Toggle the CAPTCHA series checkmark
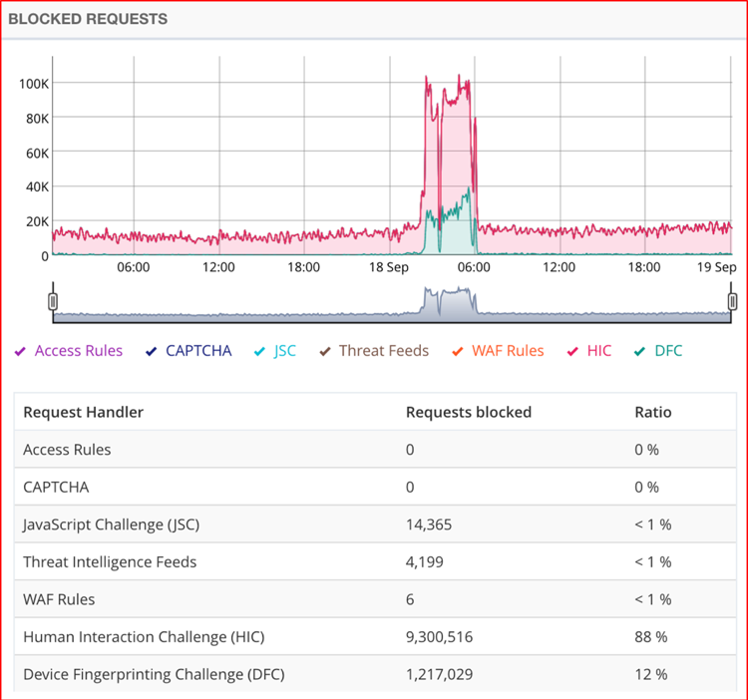 click(x=152, y=351)
